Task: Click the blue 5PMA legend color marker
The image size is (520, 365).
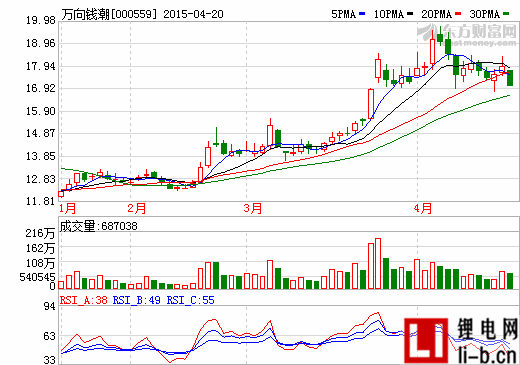Action: (362, 14)
